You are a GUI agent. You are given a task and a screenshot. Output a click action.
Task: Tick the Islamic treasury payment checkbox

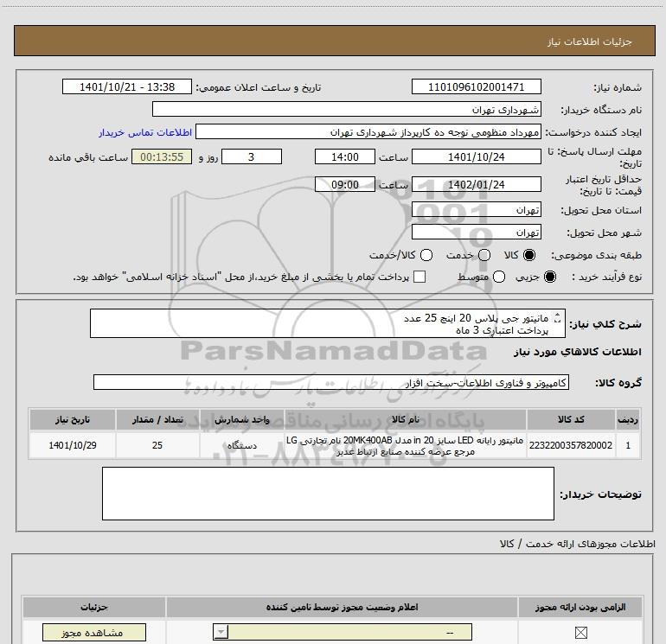coord(419,277)
